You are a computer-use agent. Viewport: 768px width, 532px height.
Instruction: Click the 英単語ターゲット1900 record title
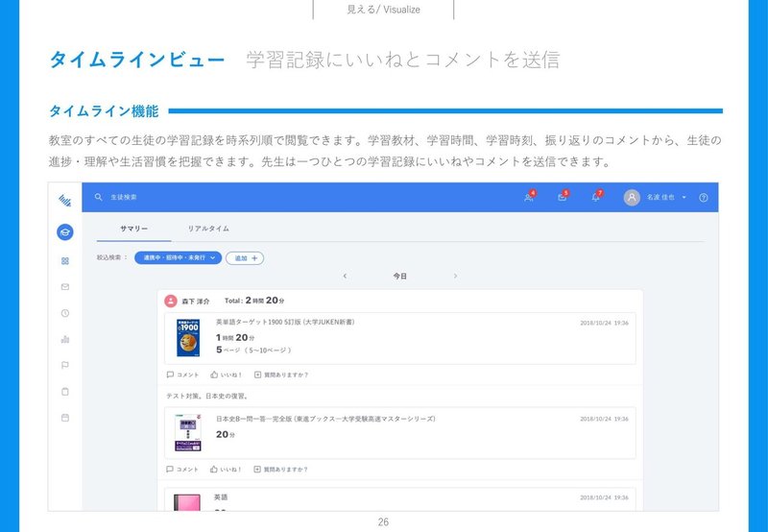tap(285, 323)
